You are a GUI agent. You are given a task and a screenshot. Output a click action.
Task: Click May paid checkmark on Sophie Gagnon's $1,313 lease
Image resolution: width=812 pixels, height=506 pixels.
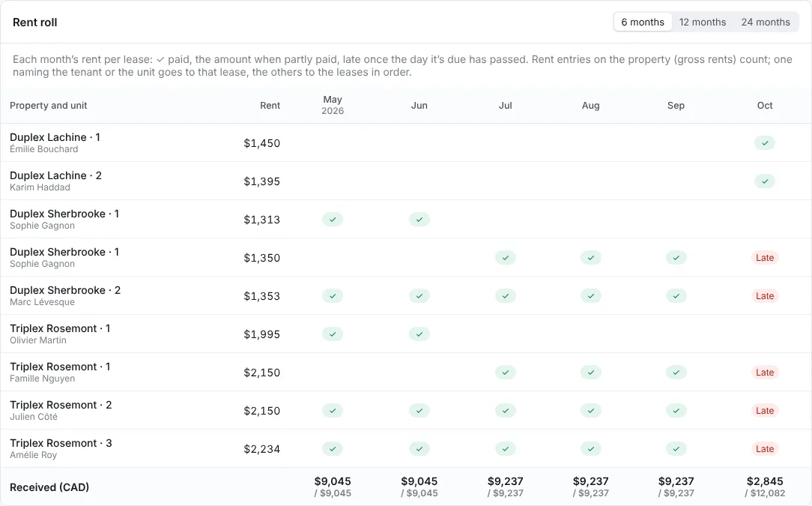tap(333, 220)
